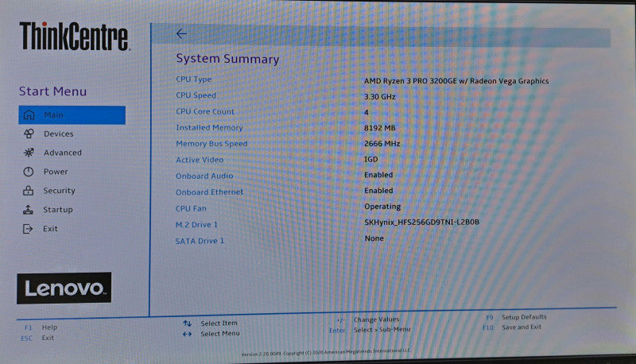
Task: Click the Advanced gear icon
Action: (29, 153)
